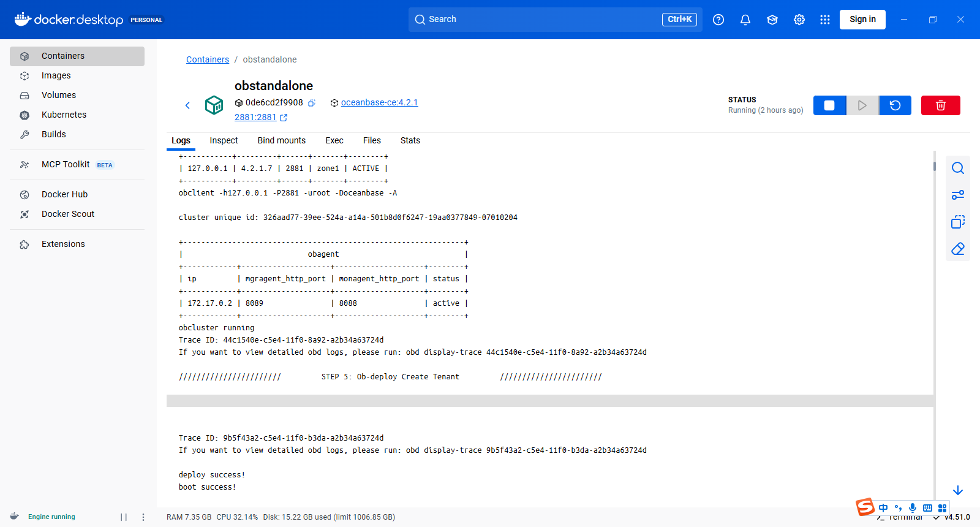Open the log display options
This screenshot has width=980, height=527.
(958, 195)
